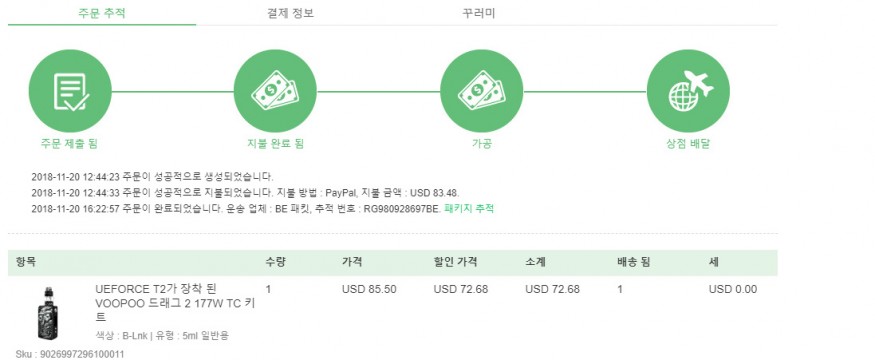Open the UEFORCE T2 VOOPOO product title

[175, 304]
